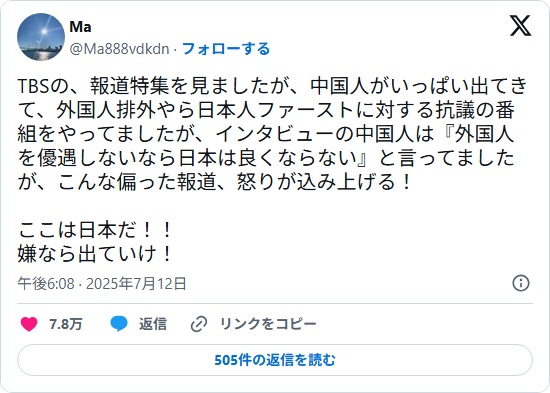Like the tweet with the heart icon

[x=29, y=324]
